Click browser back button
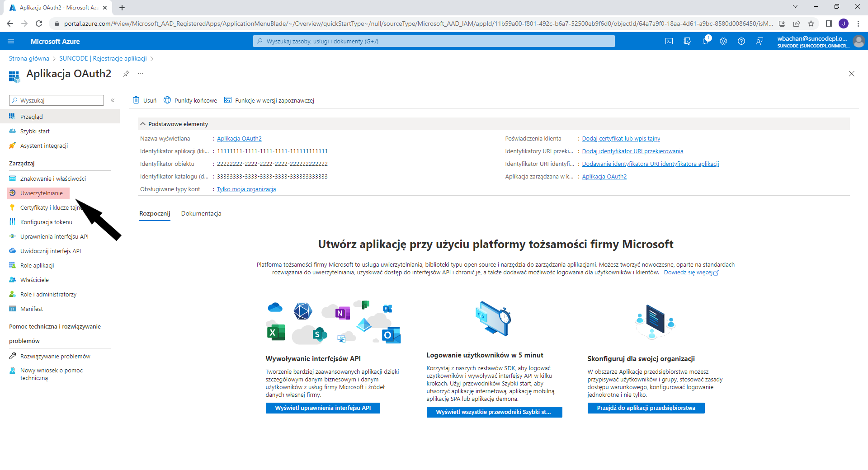The image size is (868, 470). click(x=10, y=23)
